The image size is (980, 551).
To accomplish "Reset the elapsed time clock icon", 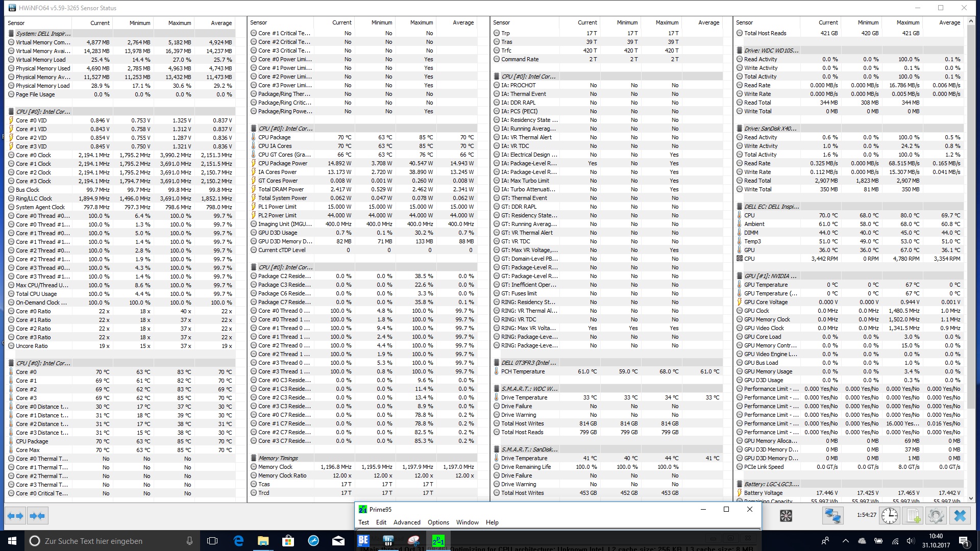I will (890, 516).
